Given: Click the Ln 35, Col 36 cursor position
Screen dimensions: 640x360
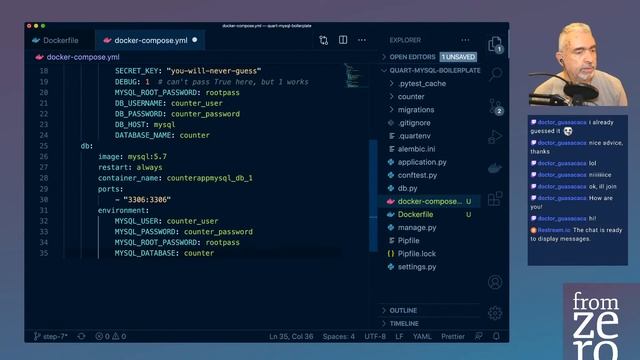Looking at the screenshot, I should click(x=291, y=336).
